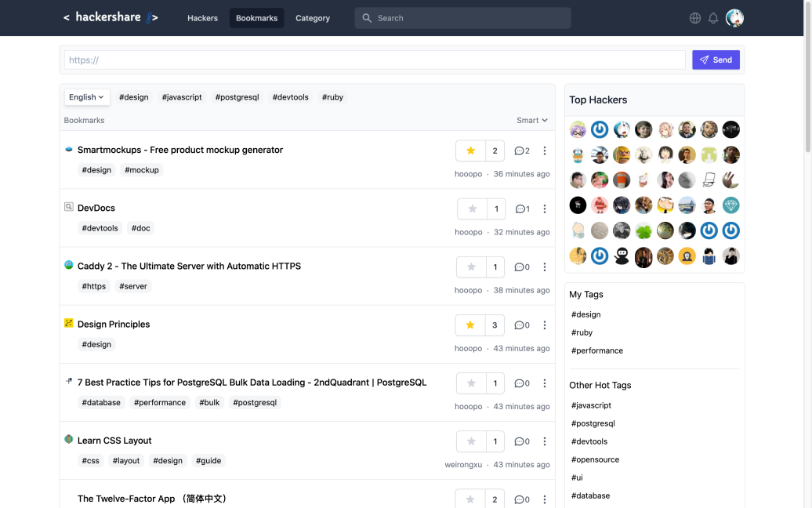Click the Send button
Screen dimensions: 812x508
tap(716, 60)
